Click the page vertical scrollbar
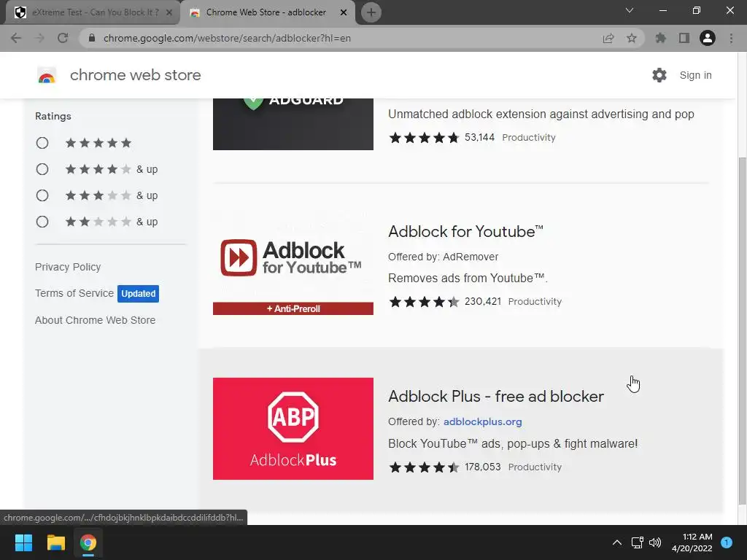747x560 pixels. coord(742,330)
